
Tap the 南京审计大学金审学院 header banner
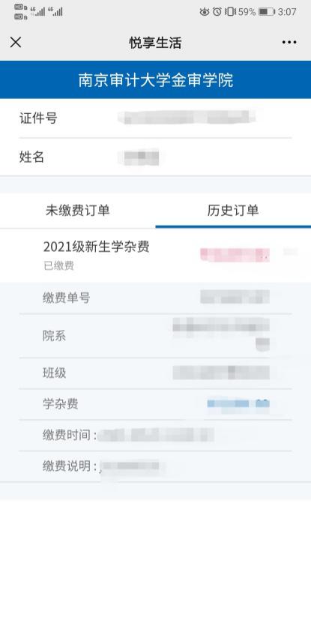[156, 79]
